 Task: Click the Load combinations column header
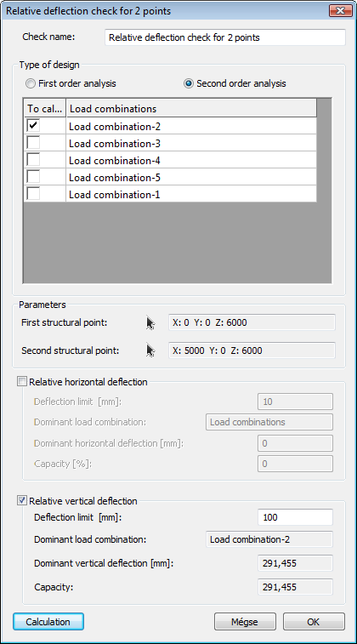tap(191, 108)
